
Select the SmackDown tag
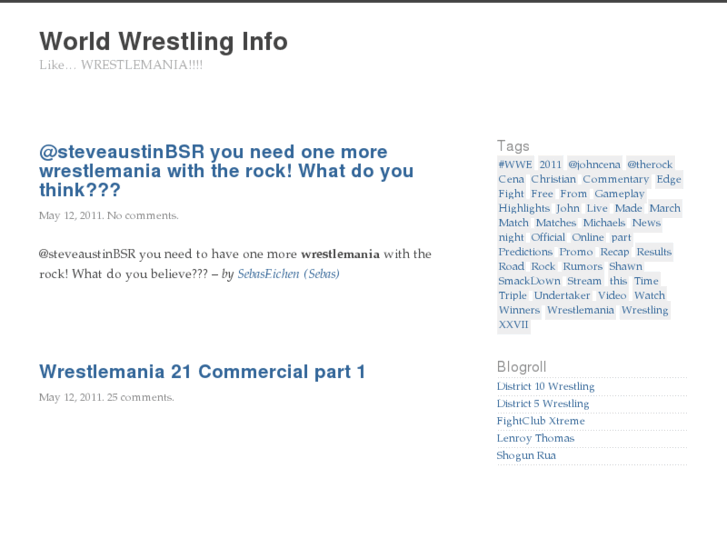[529, 281]
